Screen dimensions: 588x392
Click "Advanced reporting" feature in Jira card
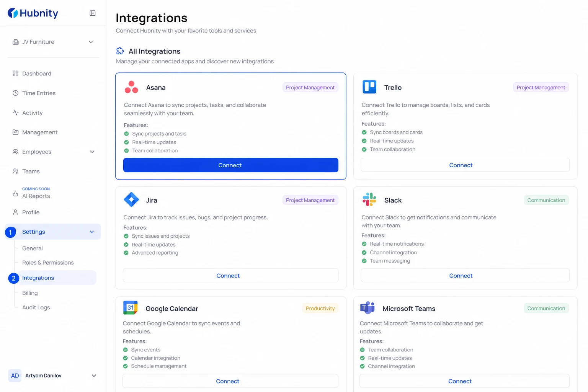[x=155, y=253]
